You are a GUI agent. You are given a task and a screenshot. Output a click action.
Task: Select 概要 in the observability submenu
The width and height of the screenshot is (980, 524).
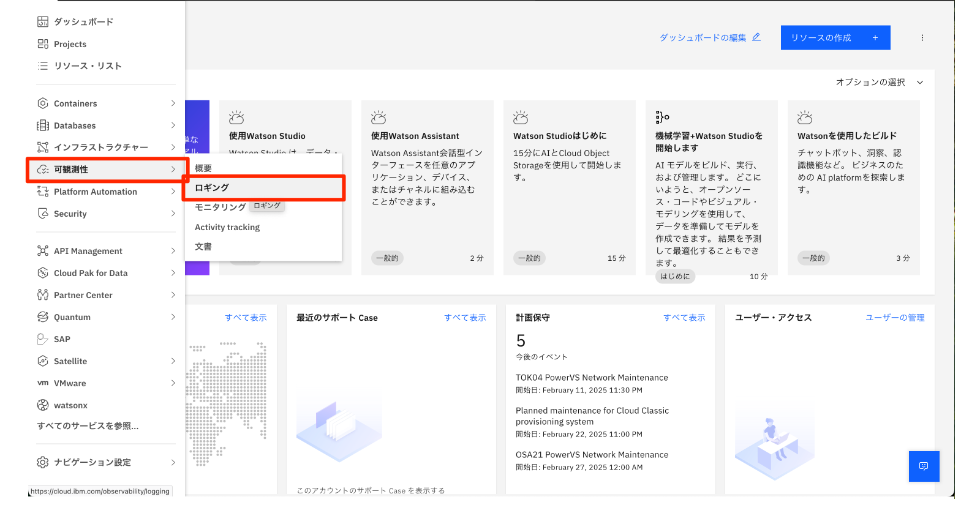[x=263, y=168]
